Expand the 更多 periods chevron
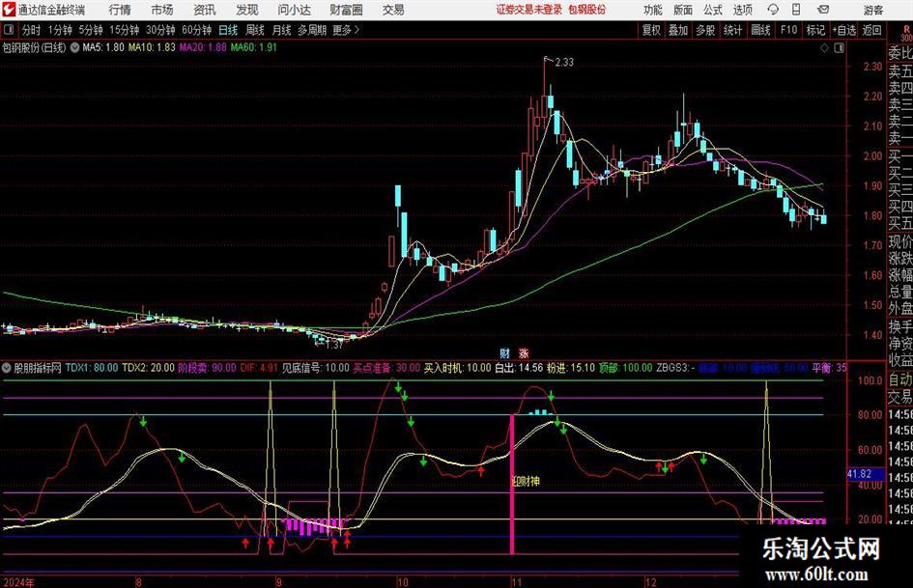The height and width of the screenshot is (588, 913). click(357, 30)
